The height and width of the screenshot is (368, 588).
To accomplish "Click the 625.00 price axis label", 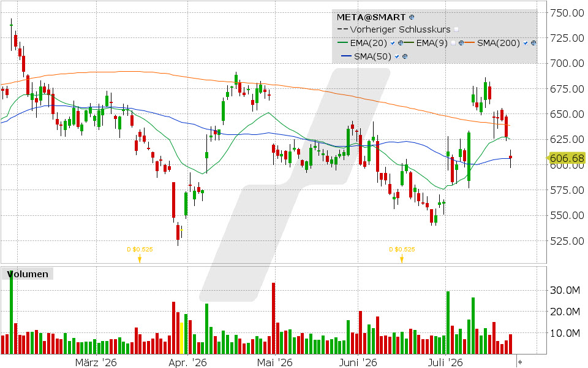I will click(x=567, y=139).
